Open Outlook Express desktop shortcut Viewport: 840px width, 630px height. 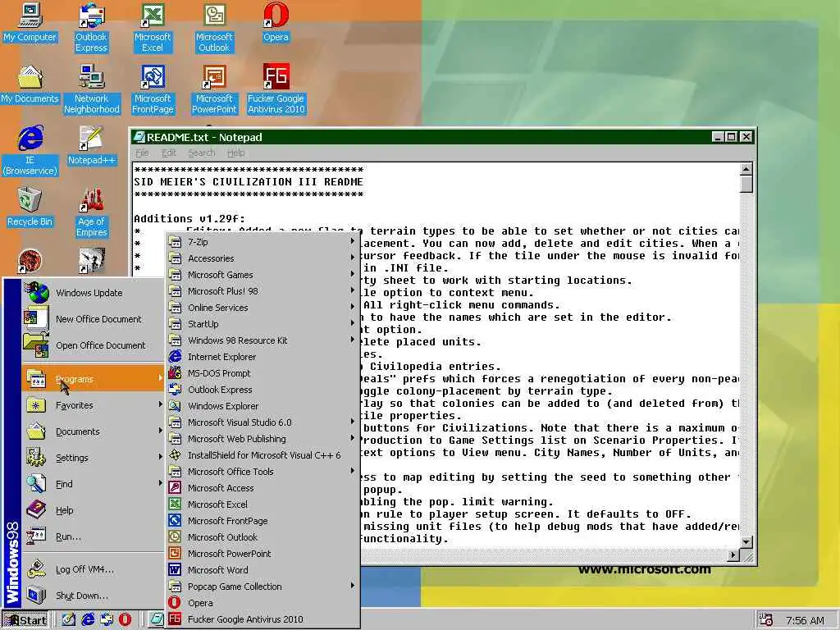(91, 28)
